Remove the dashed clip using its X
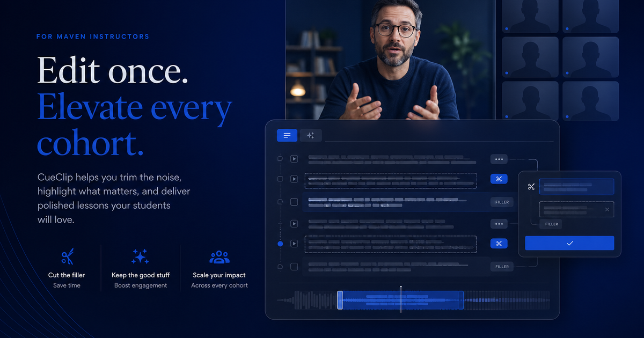Image resolution: width=644 pixels, height=338 pixels. 607,209
